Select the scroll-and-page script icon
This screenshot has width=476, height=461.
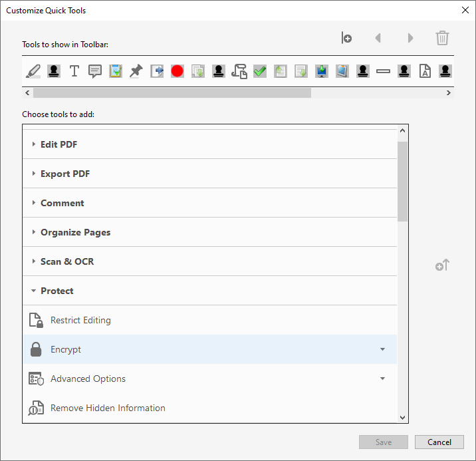[239, 71]
